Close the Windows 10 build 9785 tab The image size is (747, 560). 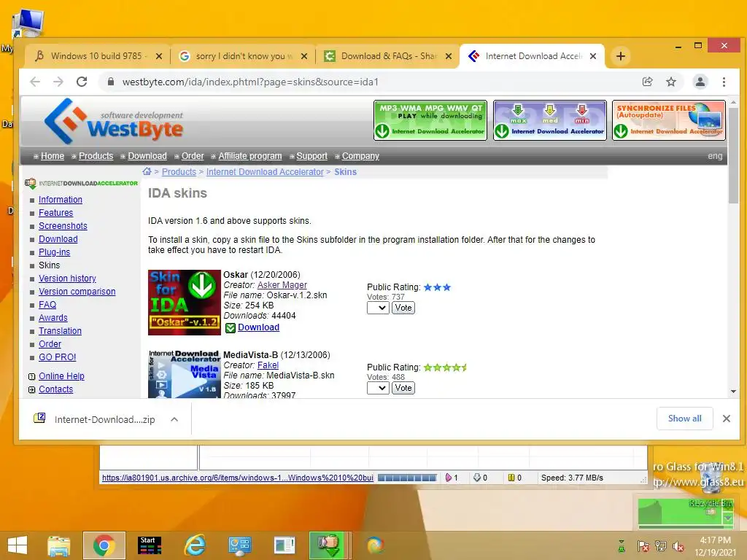pyautogui.click(x=159, y=56)
